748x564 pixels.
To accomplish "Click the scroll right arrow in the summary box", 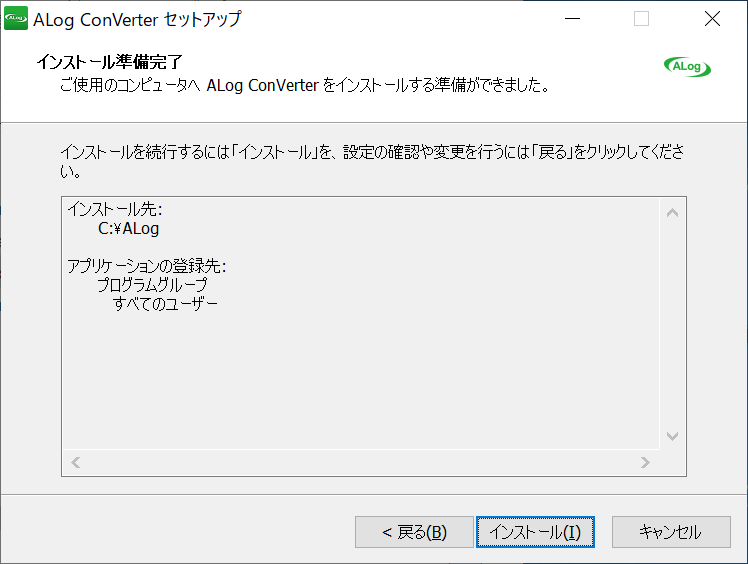I will coord(645,462).
